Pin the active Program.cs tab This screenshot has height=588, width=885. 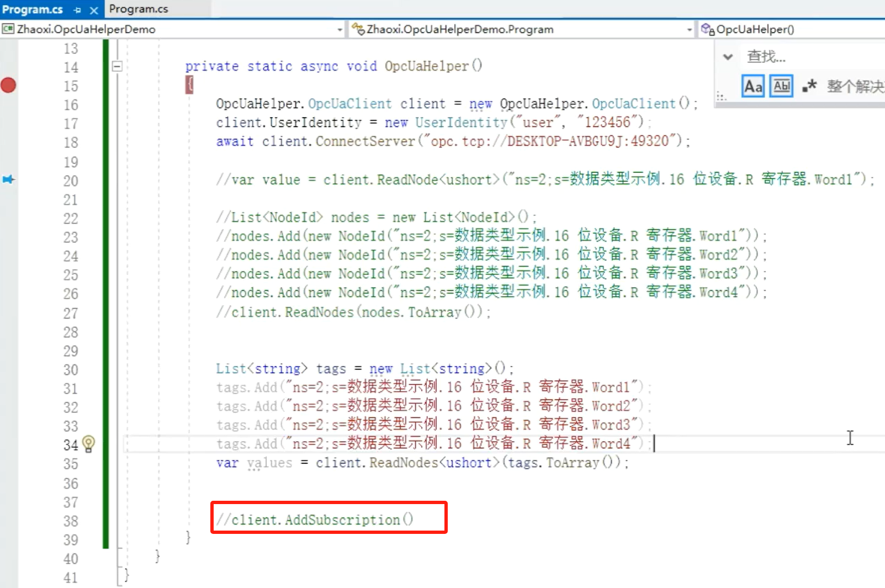tap(77, 10)
